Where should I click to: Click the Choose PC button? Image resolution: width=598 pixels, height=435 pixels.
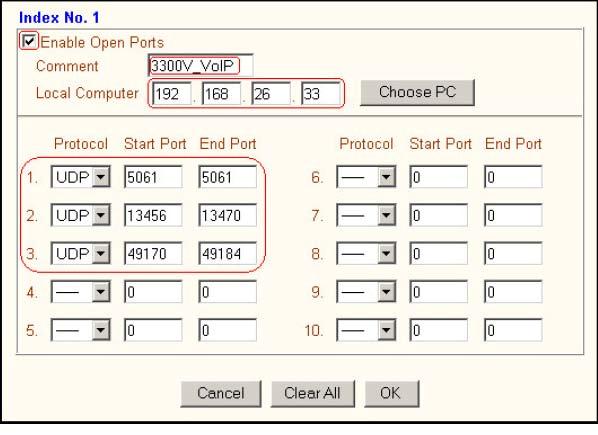[x=418, y=92]
